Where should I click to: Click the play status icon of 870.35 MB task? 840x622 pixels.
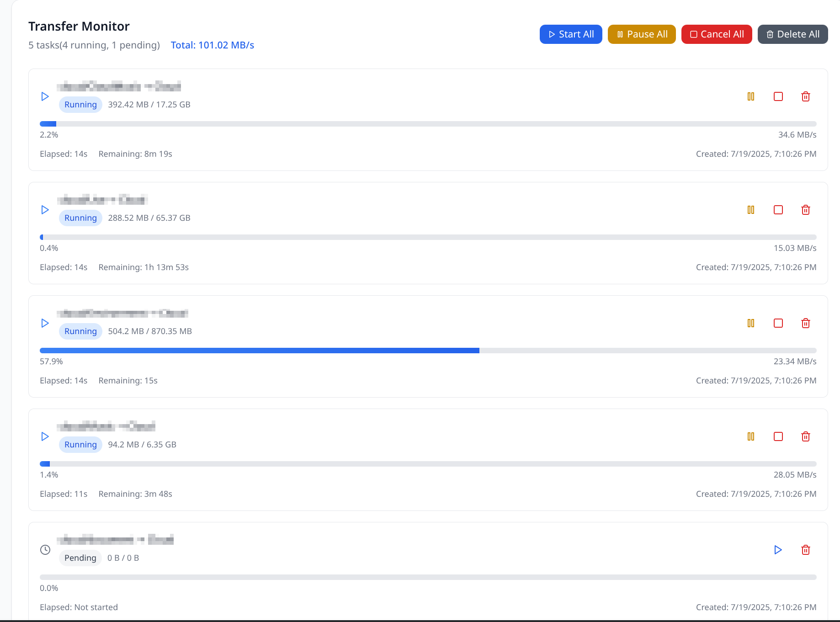45,323
